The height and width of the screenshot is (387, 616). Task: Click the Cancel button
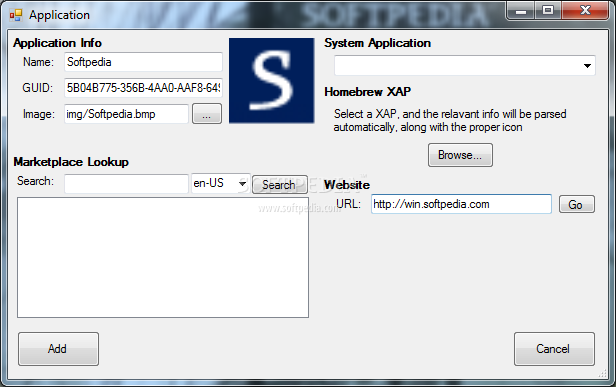(554, 349)
